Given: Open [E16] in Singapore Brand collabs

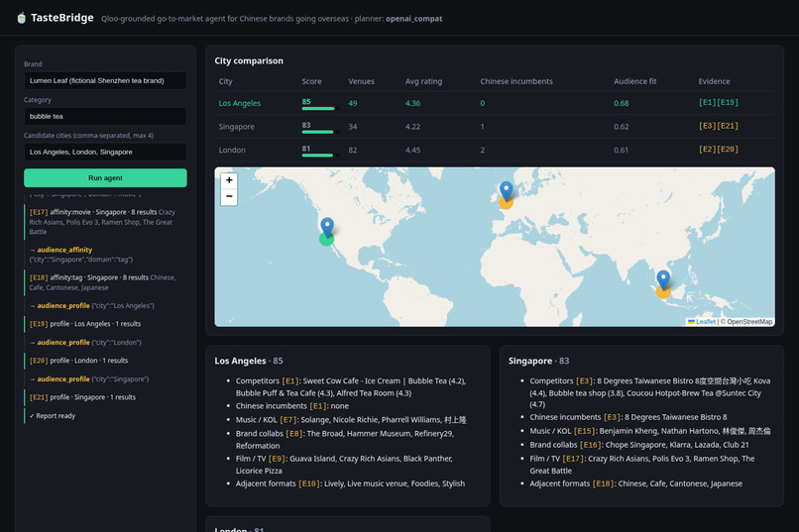Looking at the screenshot, I should pyautogui.click(x=591, y=445).
